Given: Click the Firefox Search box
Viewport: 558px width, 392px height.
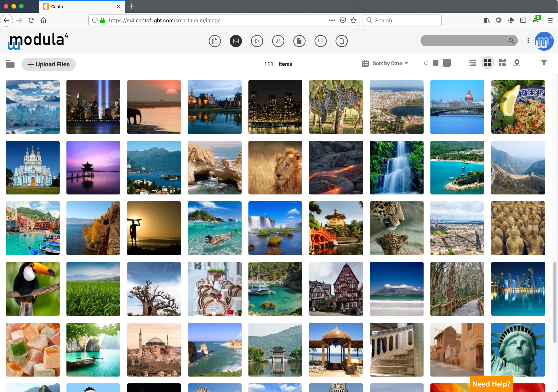Looking at the screenshot, I should [x=402, y=20].
